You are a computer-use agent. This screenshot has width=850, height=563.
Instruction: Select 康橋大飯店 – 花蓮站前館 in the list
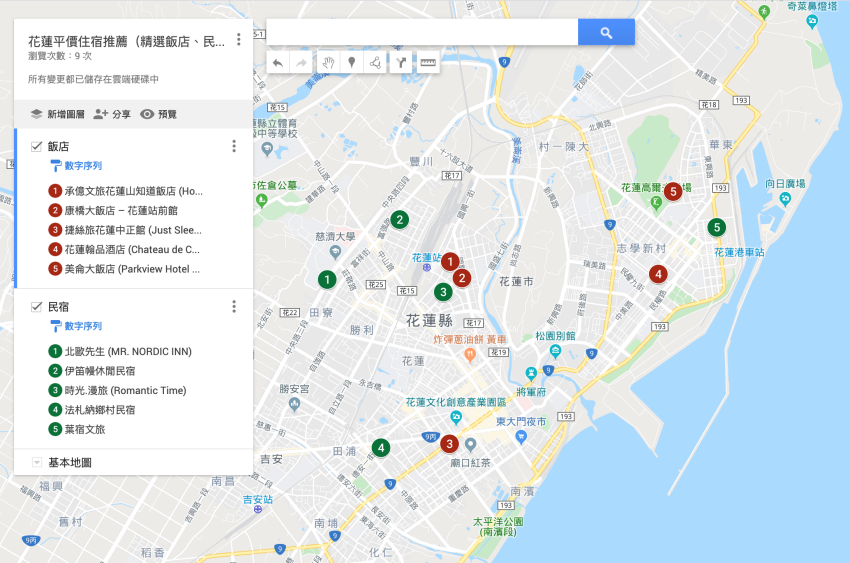pyautogui.click(x=113, y=211)
